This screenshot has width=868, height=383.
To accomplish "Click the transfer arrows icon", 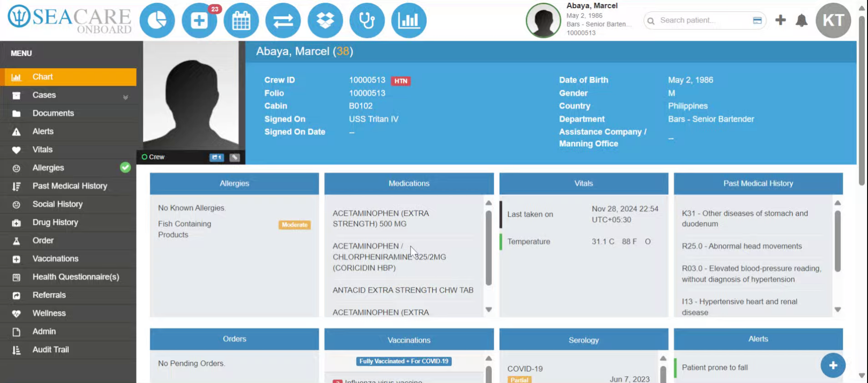I will tap(283, 20).
